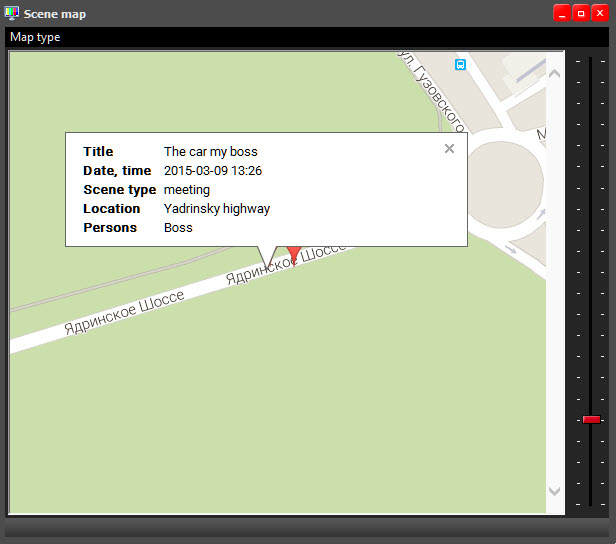Maximize the Scene map window
616x544 pixels.
pyautogui.click(x=581, y=13)
